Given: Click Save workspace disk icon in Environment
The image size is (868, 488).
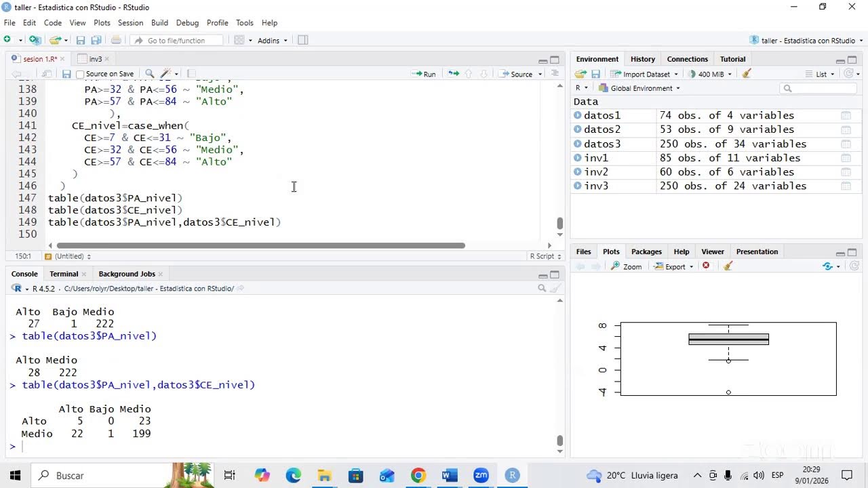Looking at the screenshot, I should 595,74.
